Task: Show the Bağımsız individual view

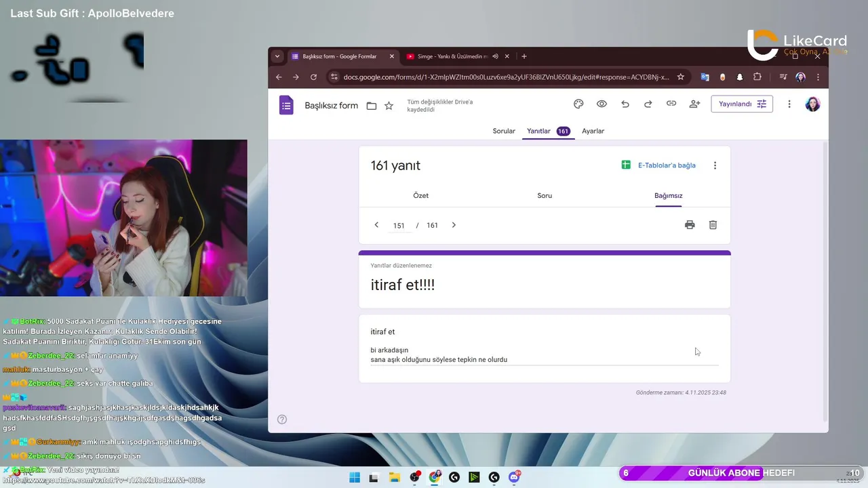Action: point(669,195)
